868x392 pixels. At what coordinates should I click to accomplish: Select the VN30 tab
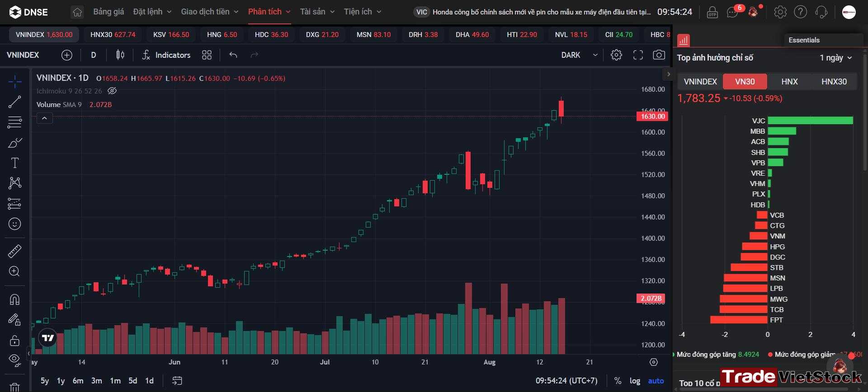(745, 82)
